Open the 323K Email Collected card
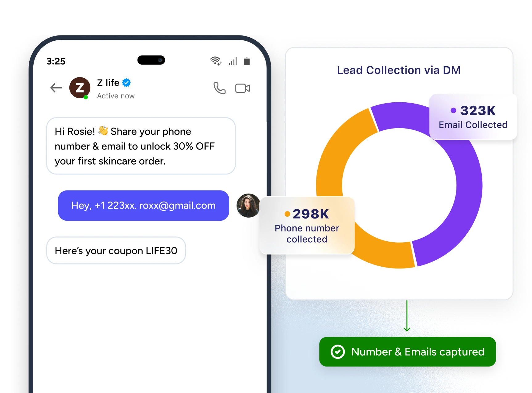The width and height of the screenshot is (532, 393). tap(473, 117)
